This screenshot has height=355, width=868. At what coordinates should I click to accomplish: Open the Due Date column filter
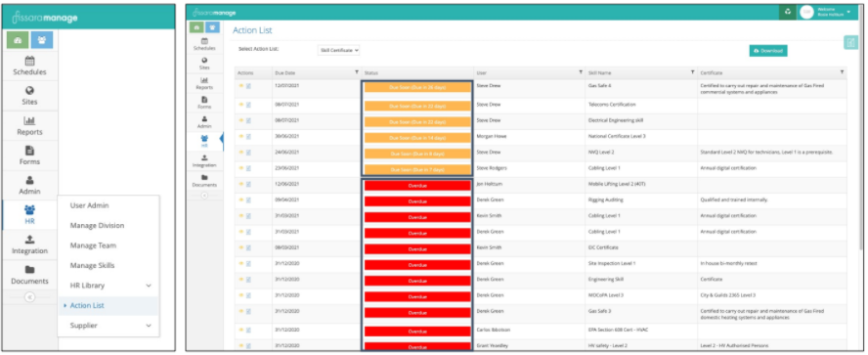click(x=357, y=72)
